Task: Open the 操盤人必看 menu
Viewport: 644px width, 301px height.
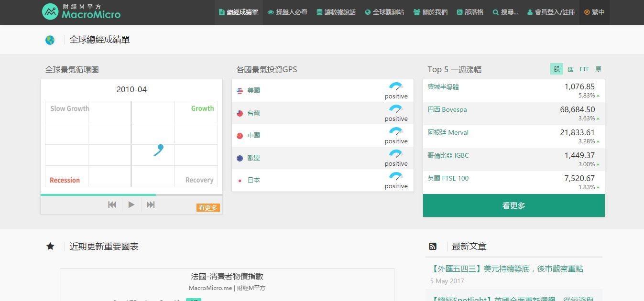Action: (x=287, y=12)
